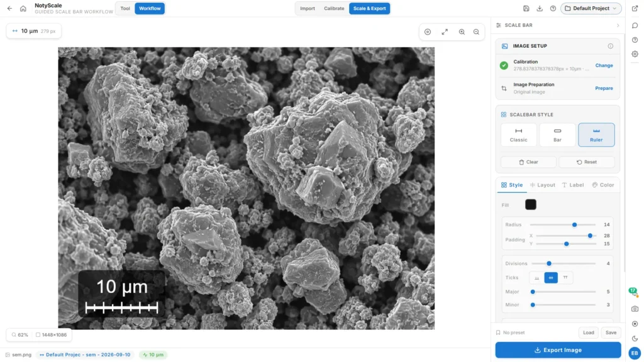Screen dimensions: 644x362
Task: Zoom out with the magnifier minus icon
Action: (x=477, y=31)
